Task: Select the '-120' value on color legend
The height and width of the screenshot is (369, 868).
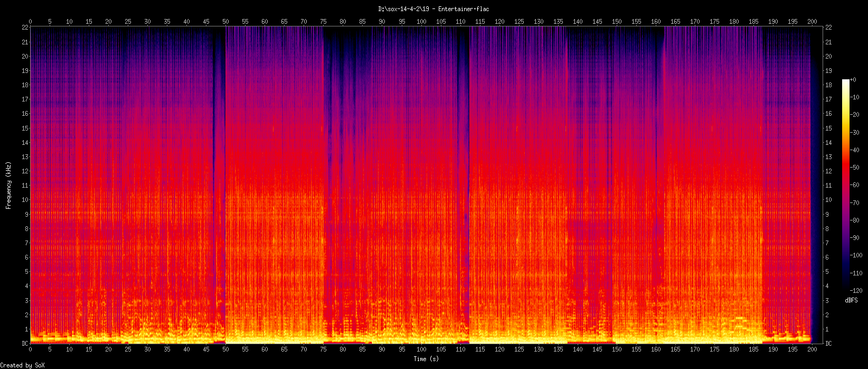Action: (x=856, y=291)
